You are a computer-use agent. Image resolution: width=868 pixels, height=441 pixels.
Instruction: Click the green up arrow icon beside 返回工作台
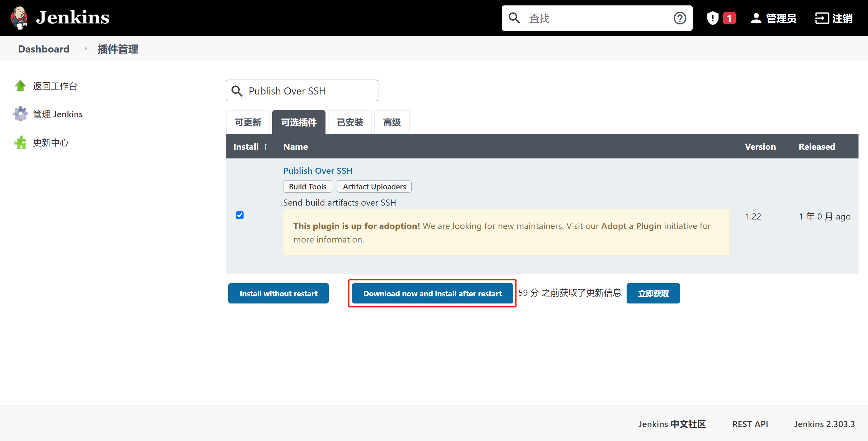[x=20, y=86]
